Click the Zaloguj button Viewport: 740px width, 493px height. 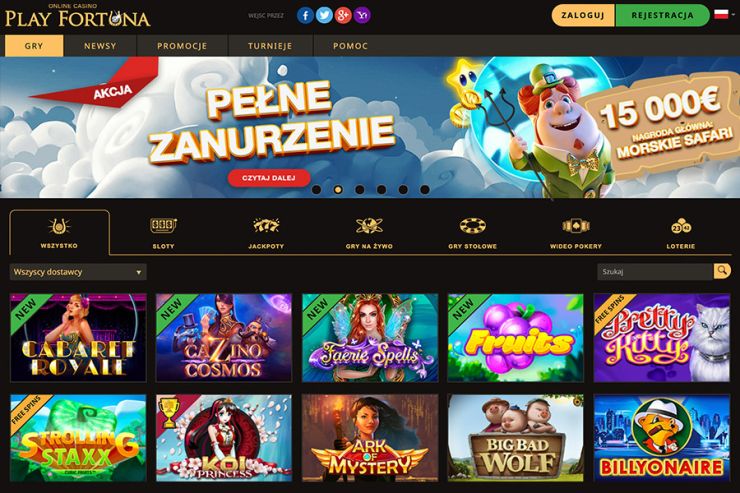point(583,15)
